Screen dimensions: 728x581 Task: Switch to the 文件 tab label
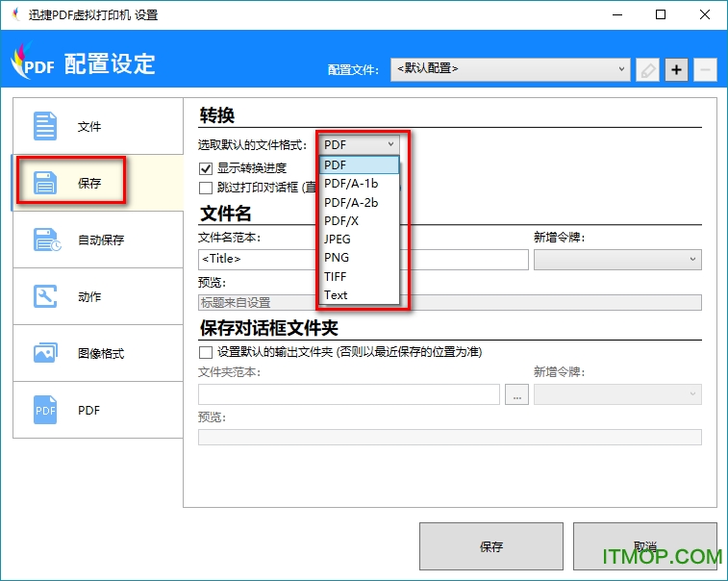coord(89,126)
